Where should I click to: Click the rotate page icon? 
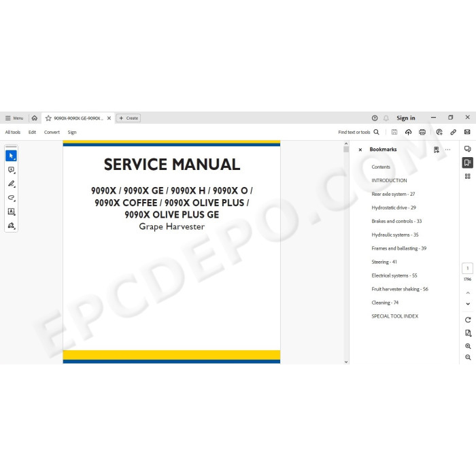click(x=468, y=320)
